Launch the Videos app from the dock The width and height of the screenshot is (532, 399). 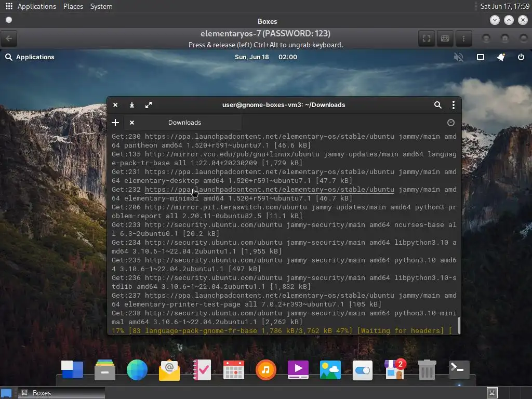click(298, 369)
